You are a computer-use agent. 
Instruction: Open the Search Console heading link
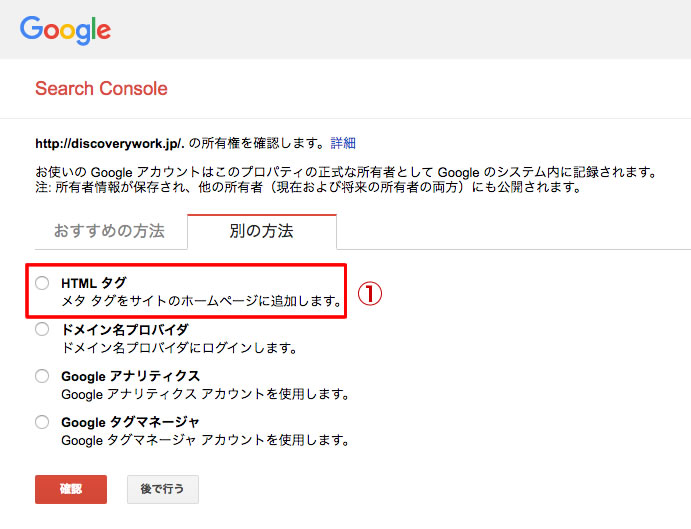101,89
